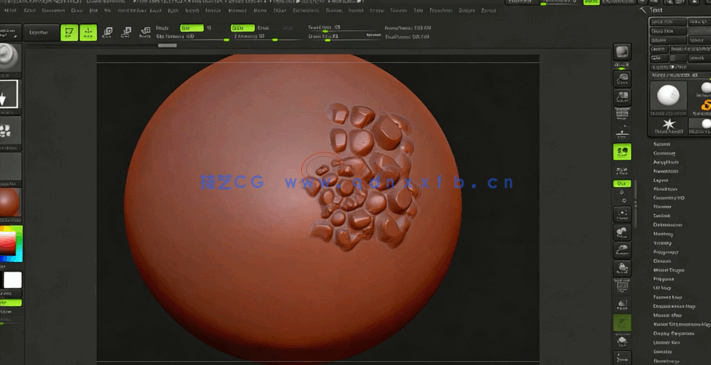
Task: Click the Rotate view icon on right shelf
Action: click(623, 268)
